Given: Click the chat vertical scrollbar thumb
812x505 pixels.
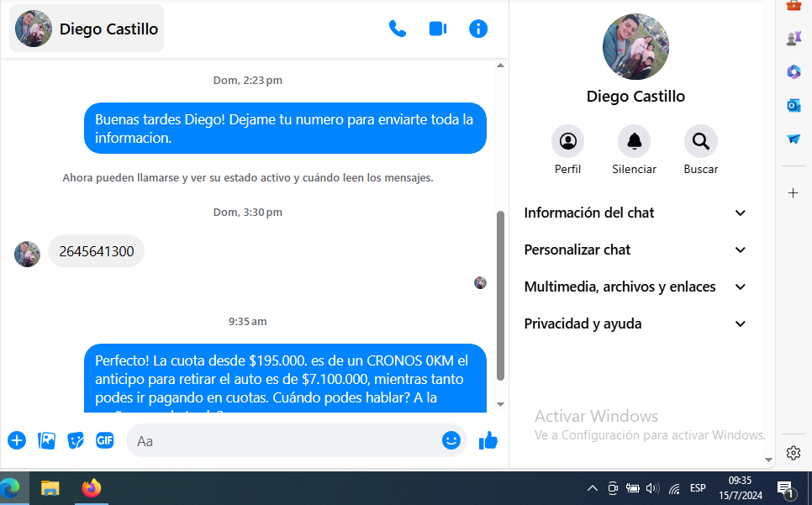Looking at the screenshot, I should (501, 294).
